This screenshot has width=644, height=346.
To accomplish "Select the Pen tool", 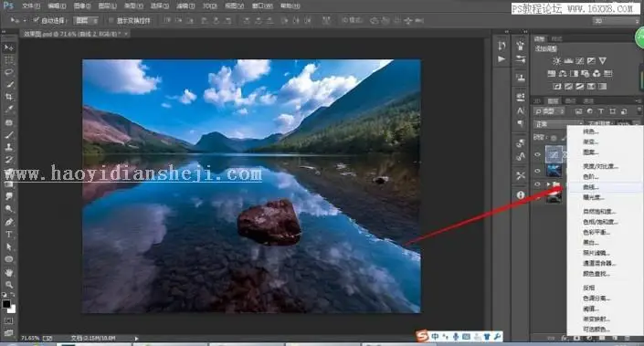I will click(8, 222).
